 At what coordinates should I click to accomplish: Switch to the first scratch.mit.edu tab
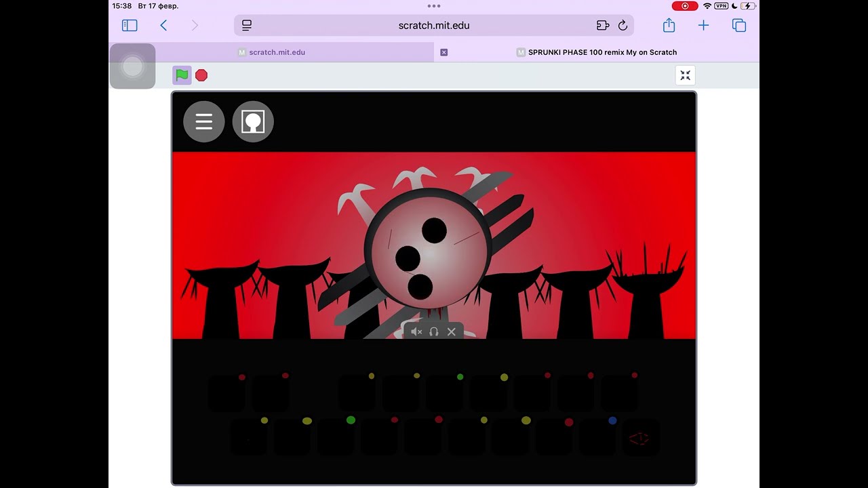pyautogui.click(x=271, y=52)
